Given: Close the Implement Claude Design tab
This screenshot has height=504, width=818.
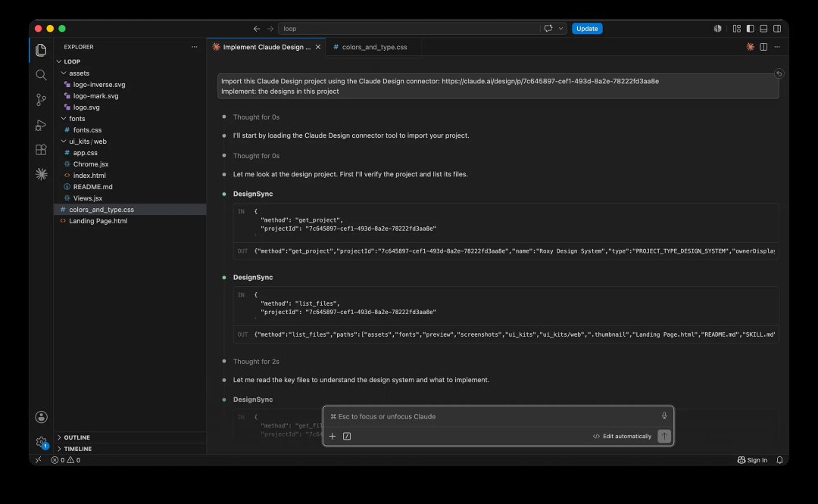Looking at the screenshot, I should (x=317, y=47).
